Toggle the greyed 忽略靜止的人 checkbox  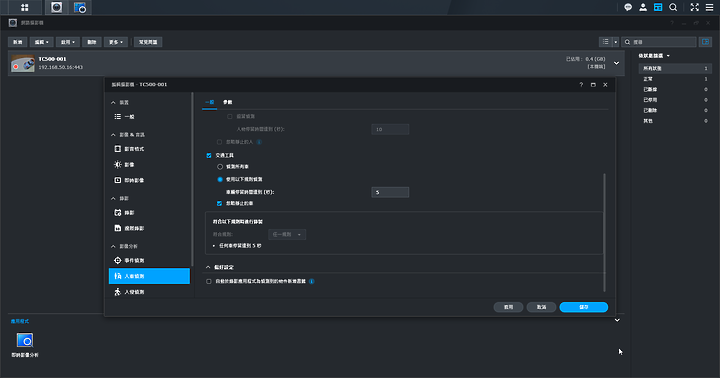219,142
